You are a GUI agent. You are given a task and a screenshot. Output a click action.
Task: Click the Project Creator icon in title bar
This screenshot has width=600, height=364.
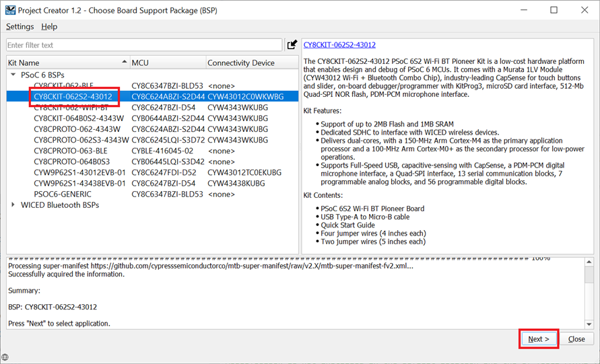tap(9, 10)
